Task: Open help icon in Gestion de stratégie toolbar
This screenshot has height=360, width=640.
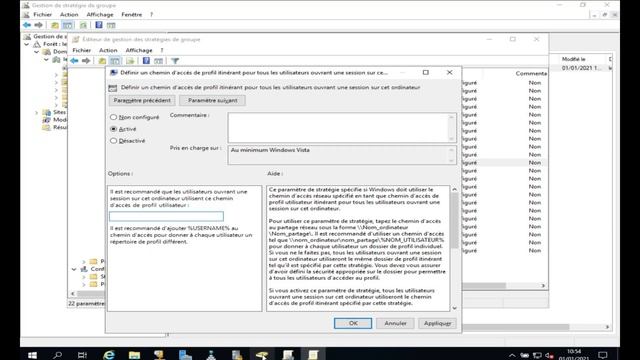Action: pos(99,25)
